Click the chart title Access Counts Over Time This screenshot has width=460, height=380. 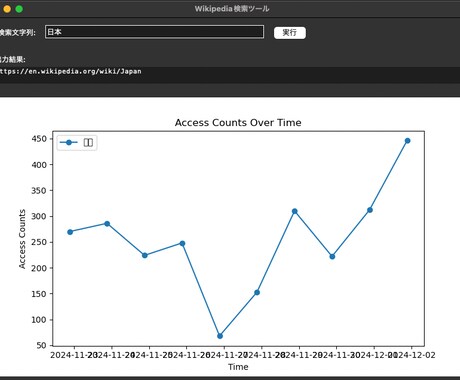tap(238, 123)
